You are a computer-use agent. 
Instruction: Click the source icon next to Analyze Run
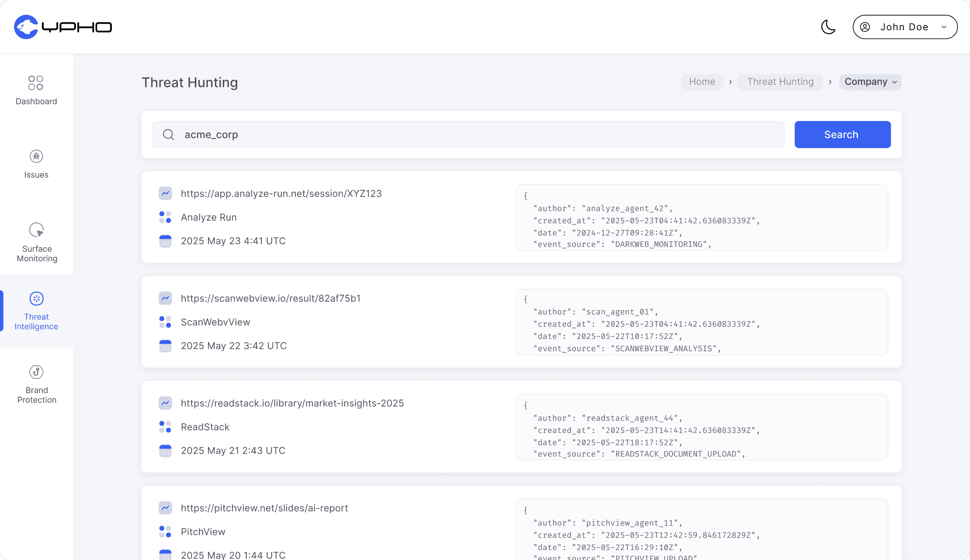tap(165, 217)
